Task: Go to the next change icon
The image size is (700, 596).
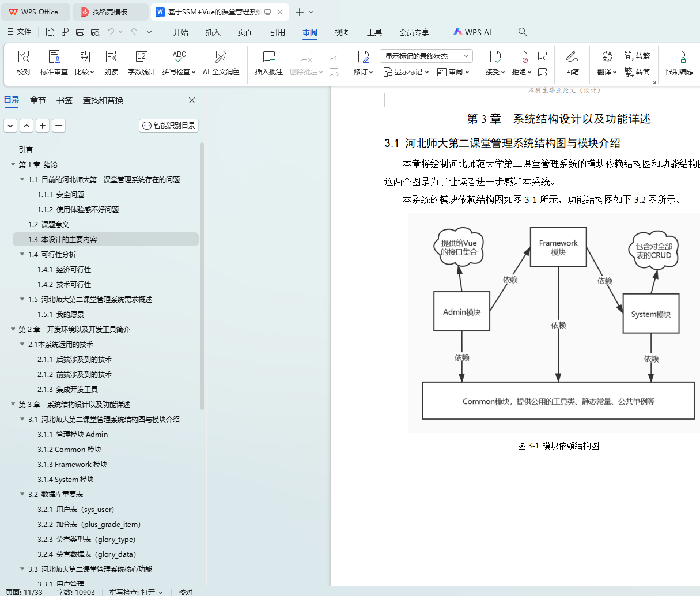Action: 543,72
